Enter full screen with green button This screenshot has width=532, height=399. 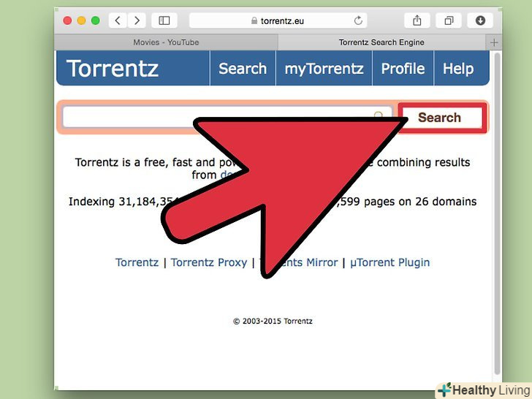(96, 20)
